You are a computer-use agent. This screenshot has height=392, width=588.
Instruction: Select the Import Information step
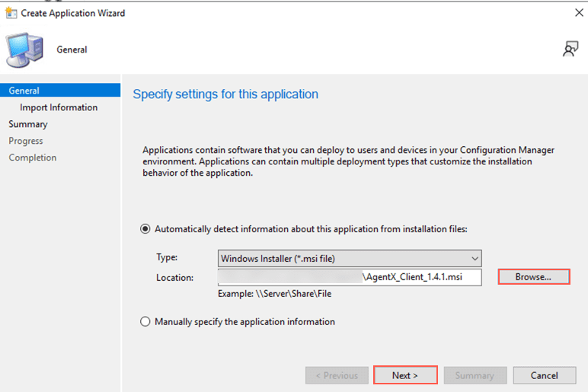[59, 107]
